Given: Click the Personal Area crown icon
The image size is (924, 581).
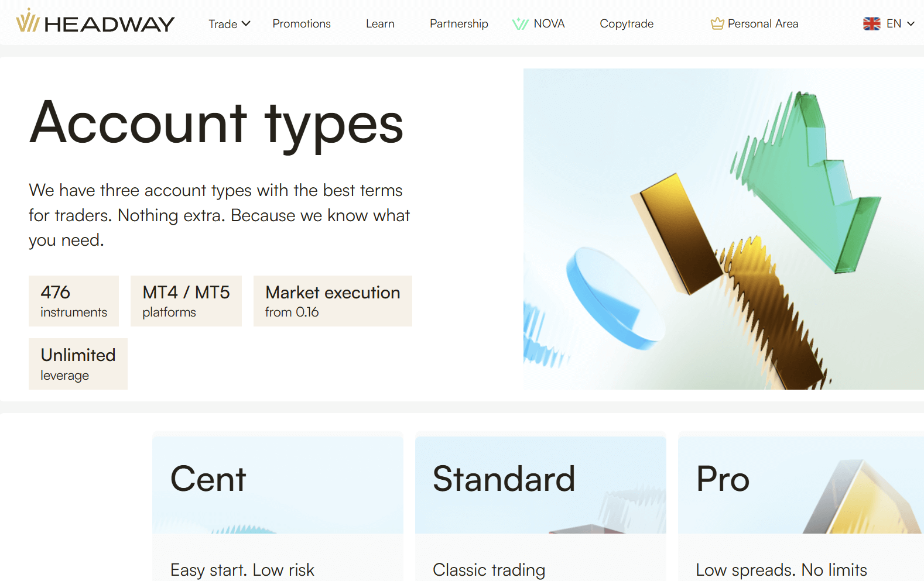Looking at the screenshot, I should click(x=717, y=24).
